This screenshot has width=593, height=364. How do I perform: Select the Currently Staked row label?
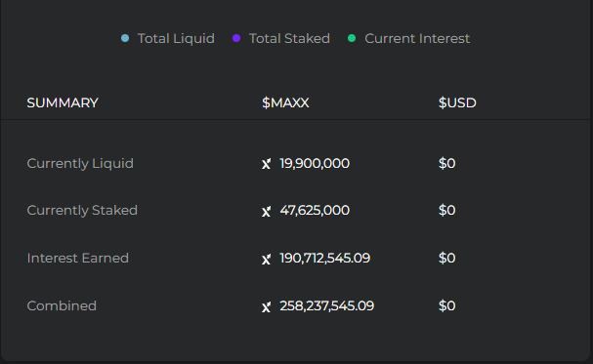click(x=82, y=211)
